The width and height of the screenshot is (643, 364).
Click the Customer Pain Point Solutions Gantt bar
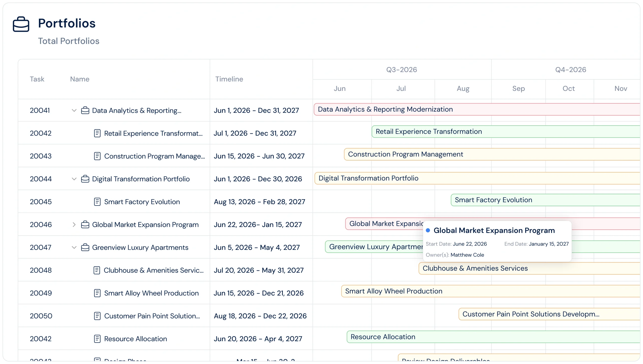tap(549, 314)
